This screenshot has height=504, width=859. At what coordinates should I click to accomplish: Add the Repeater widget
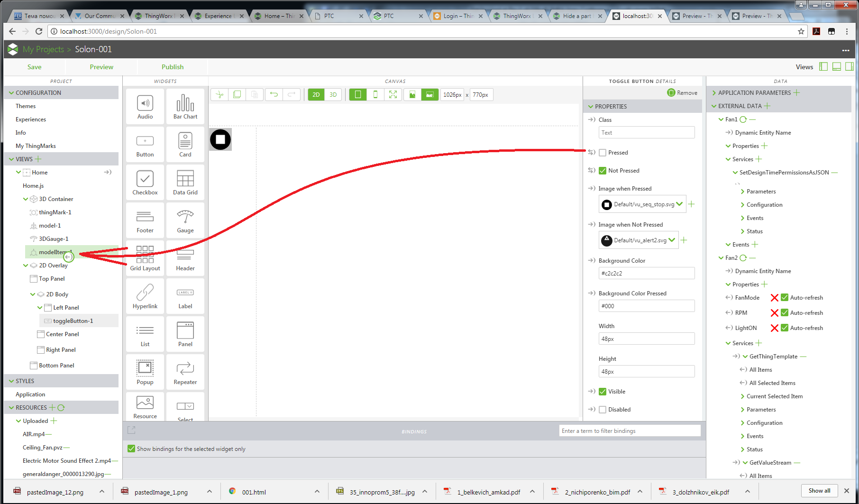185,372
